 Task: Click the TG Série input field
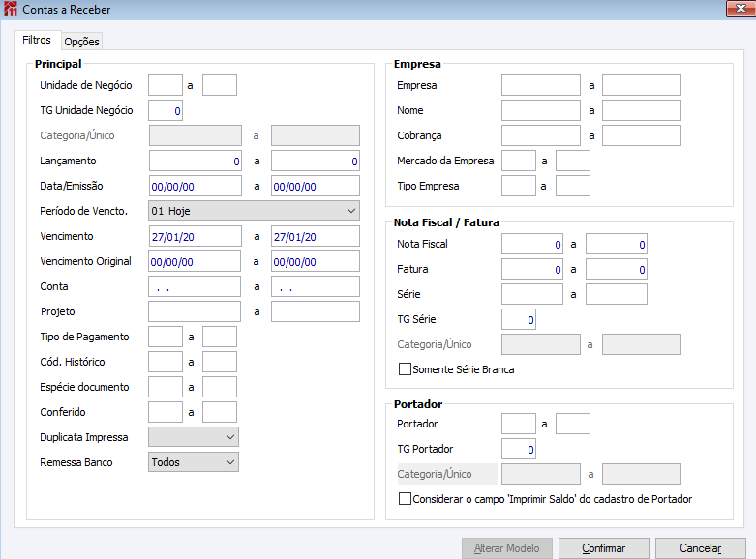518,319
